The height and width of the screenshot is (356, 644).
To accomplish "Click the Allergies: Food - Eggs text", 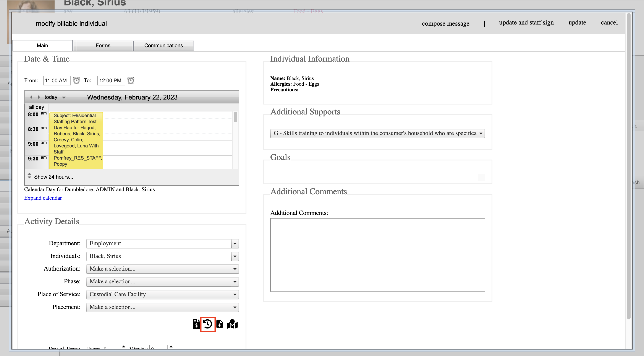I will pyautogui.click(x=294, y=84).
